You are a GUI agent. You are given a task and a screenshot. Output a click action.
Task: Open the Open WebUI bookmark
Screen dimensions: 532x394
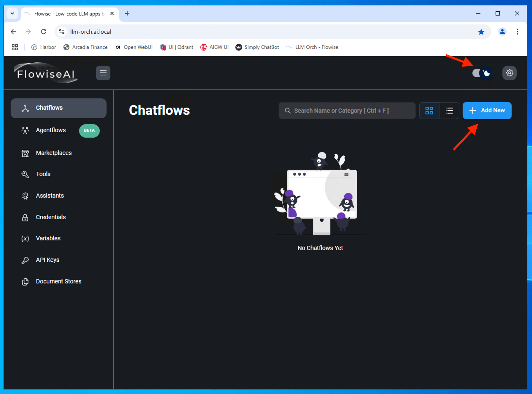134,47
